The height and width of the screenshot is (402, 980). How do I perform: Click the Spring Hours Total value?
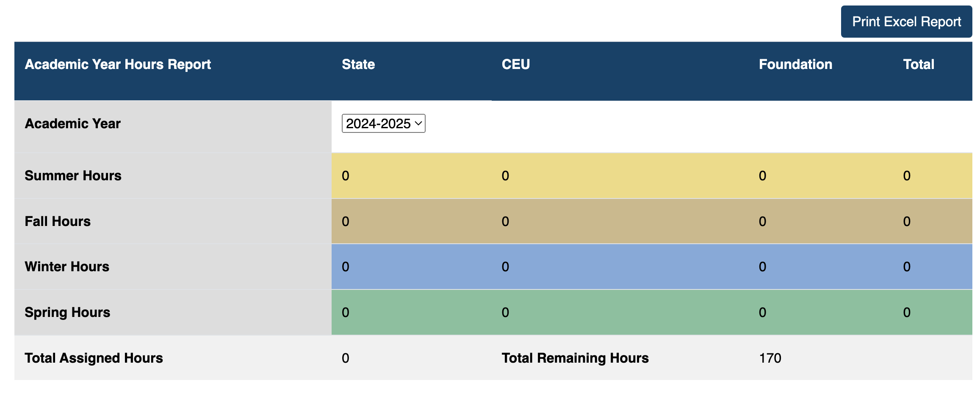tap(906, 312)
